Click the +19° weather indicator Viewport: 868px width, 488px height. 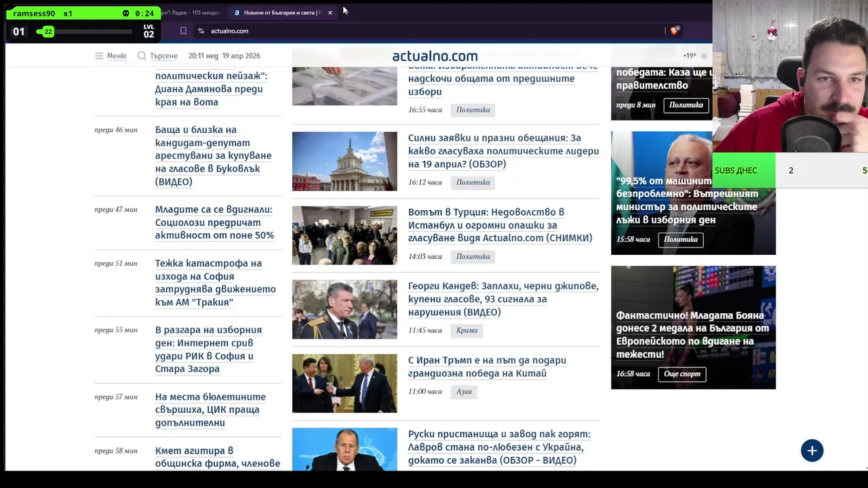[x=690, y=56]
